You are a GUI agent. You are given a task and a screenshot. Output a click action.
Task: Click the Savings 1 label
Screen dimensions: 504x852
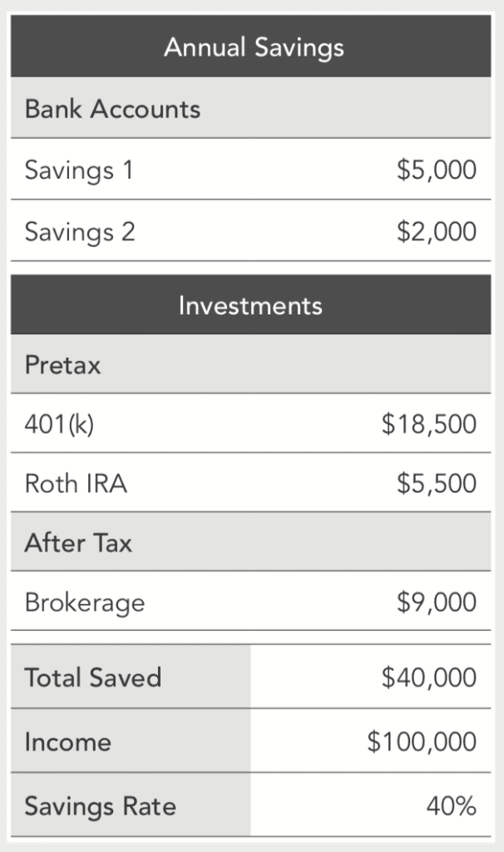coord(79,171)
